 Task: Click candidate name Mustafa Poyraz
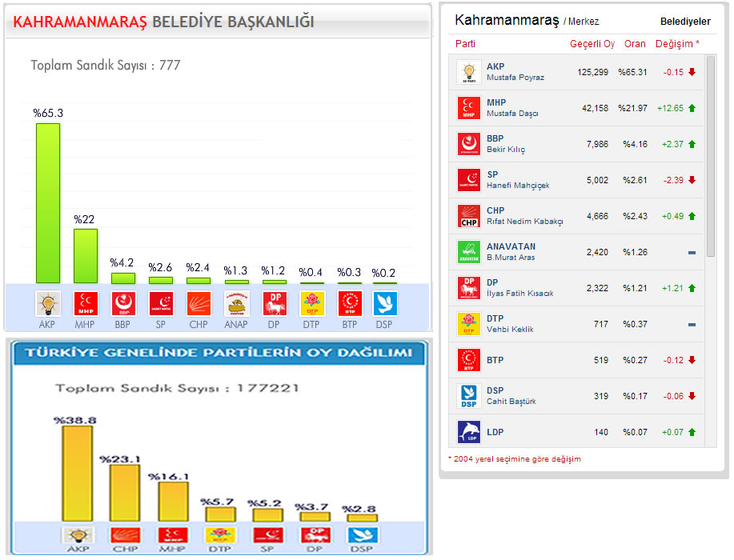(x=515, y=78)
